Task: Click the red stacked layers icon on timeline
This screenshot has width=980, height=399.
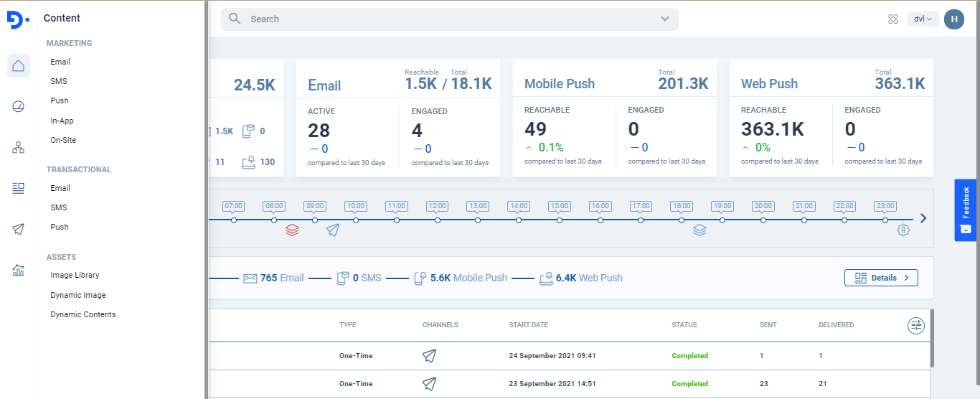Action: (x=292, y=230)
